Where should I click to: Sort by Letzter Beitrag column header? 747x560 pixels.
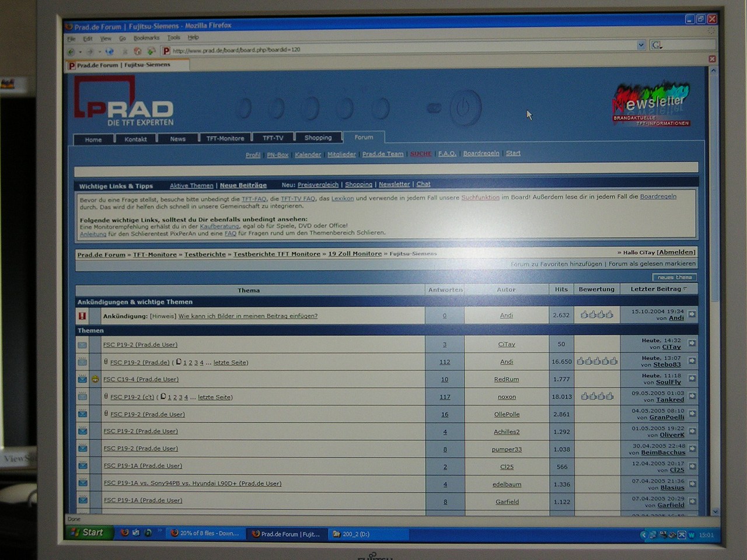[655, 289]
